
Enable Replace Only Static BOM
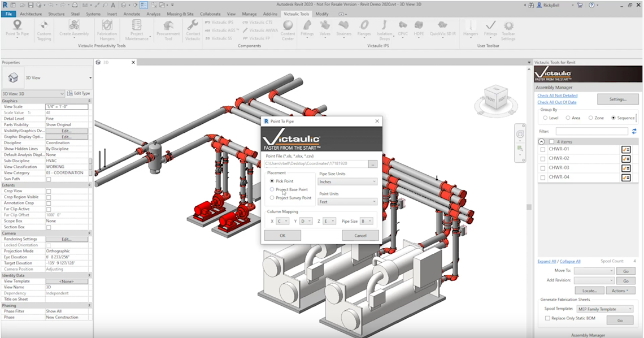(x=547, y=318)
